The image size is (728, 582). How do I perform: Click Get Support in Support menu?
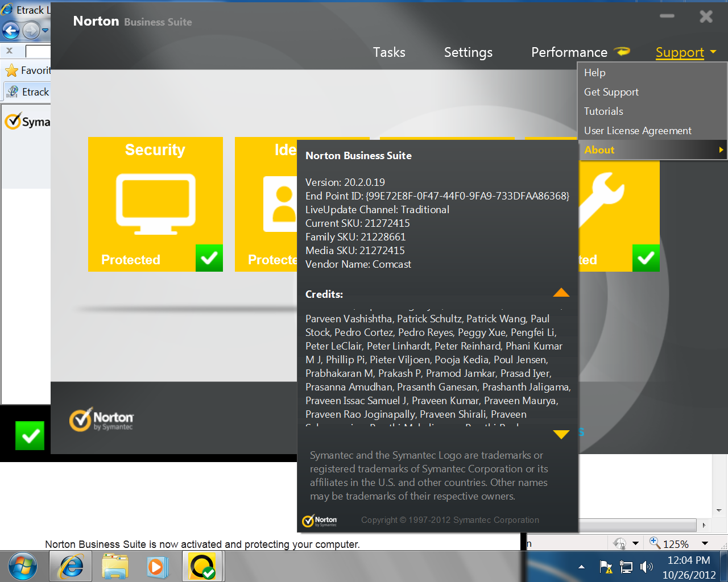pos(611,92)
